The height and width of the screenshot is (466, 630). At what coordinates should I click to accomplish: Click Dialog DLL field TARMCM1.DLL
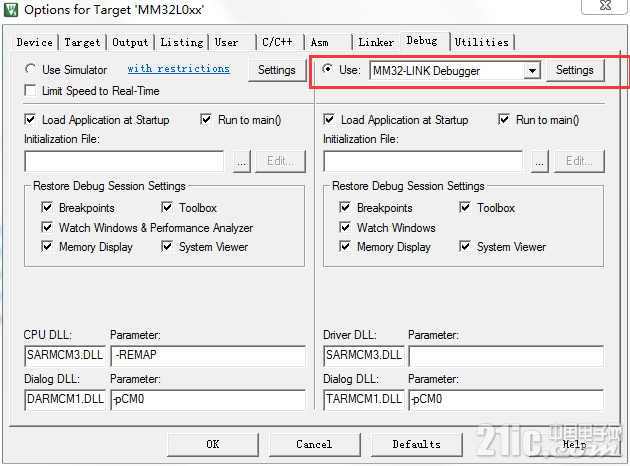(x=364, y=399)
